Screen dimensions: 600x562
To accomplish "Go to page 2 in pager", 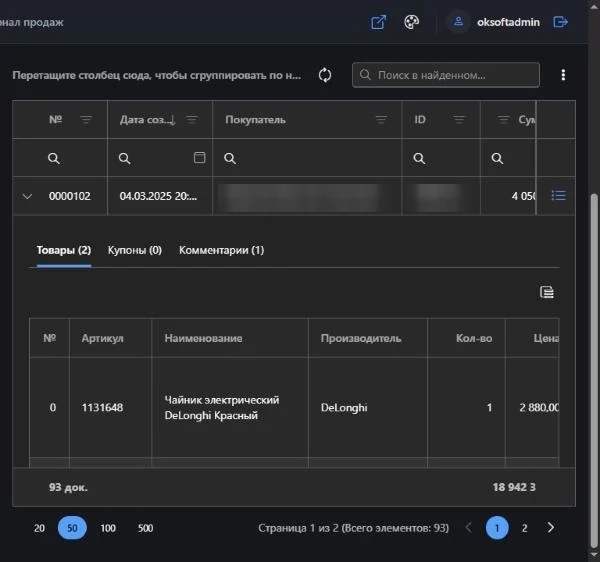I will [x=524, y=528].
